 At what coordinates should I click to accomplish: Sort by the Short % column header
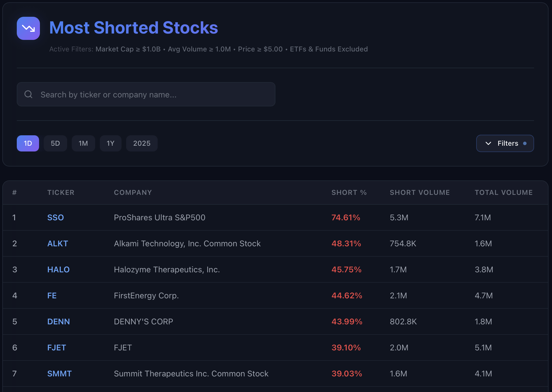[x=349, y=193]
